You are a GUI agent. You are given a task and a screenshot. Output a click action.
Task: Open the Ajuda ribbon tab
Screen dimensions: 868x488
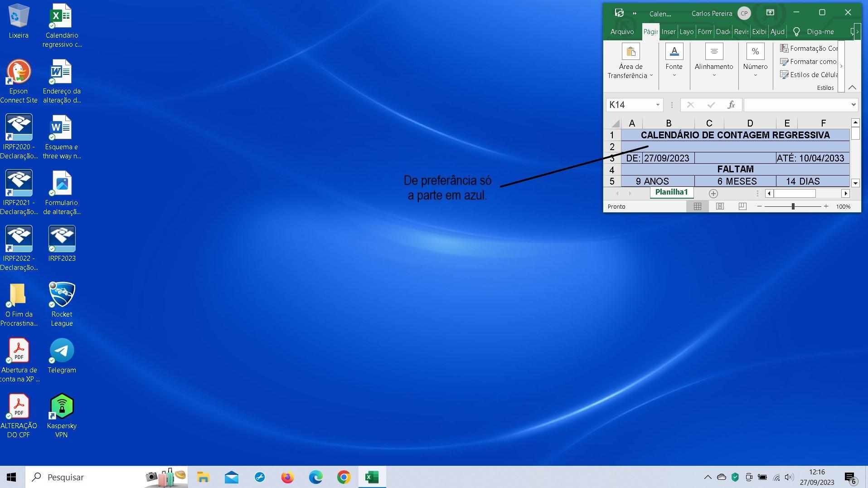point(777,32)
